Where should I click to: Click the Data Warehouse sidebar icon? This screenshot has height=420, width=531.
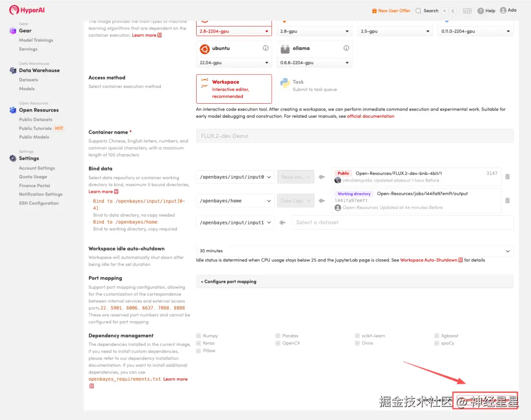(13, 70)
